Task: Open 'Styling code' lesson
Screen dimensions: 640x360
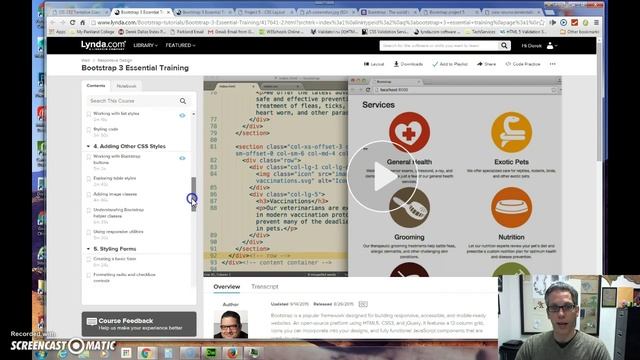Action: coord(106,129)
